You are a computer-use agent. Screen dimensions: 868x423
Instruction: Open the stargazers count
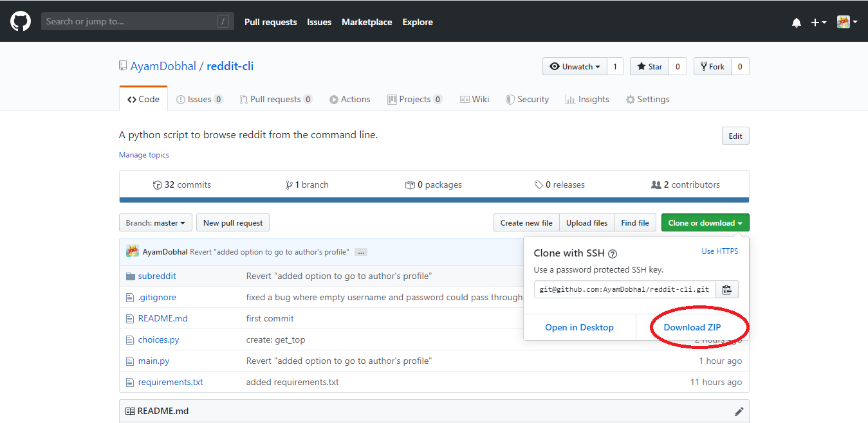[678, 66]
